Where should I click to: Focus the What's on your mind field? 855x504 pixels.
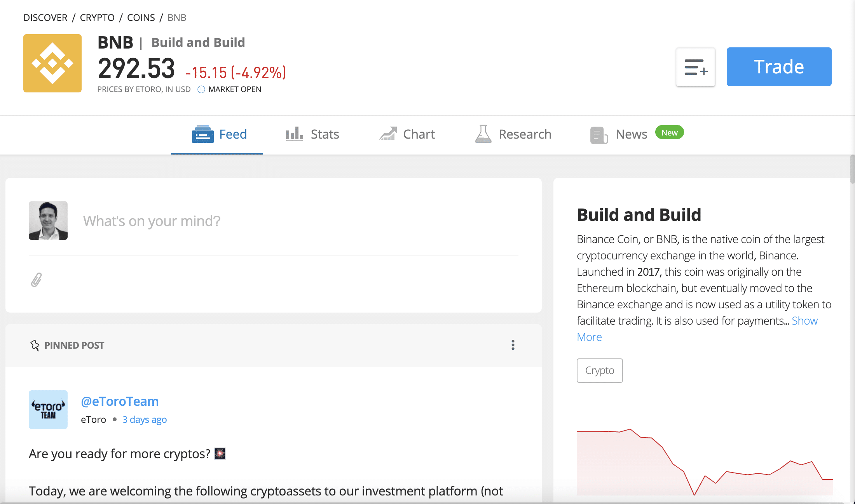coord(274,221)
